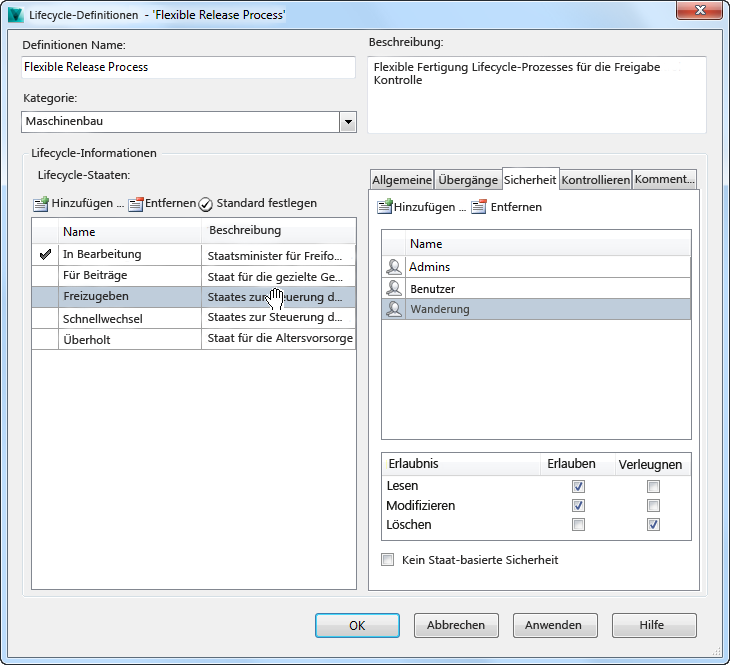Select the Admins group entry
The image size is (730, 665).
point(536,267)
